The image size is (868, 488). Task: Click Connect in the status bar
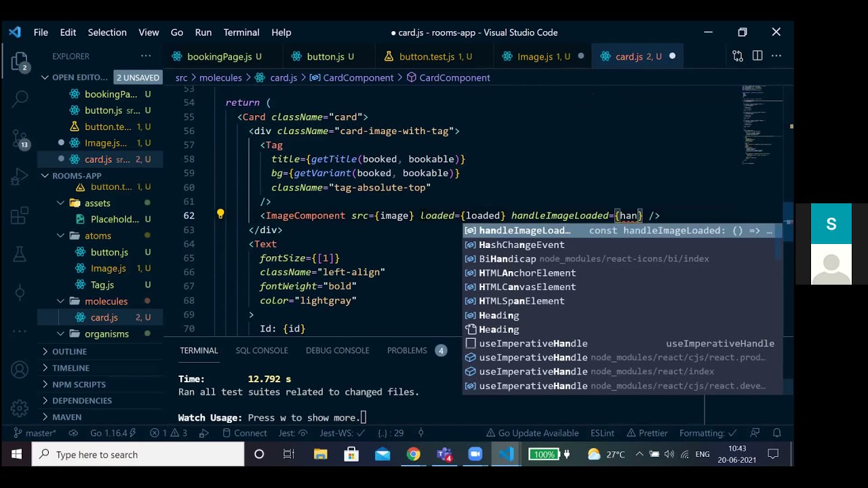pos(244,433)
